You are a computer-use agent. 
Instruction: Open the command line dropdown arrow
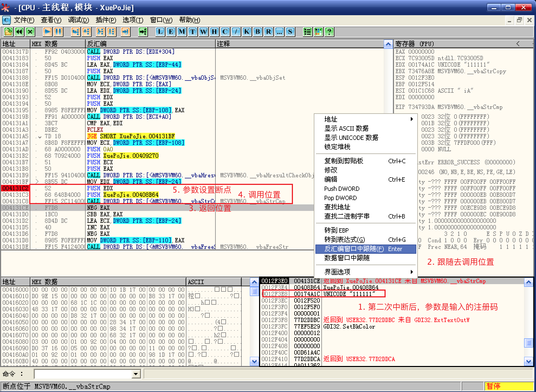click(x=136, y=374)
